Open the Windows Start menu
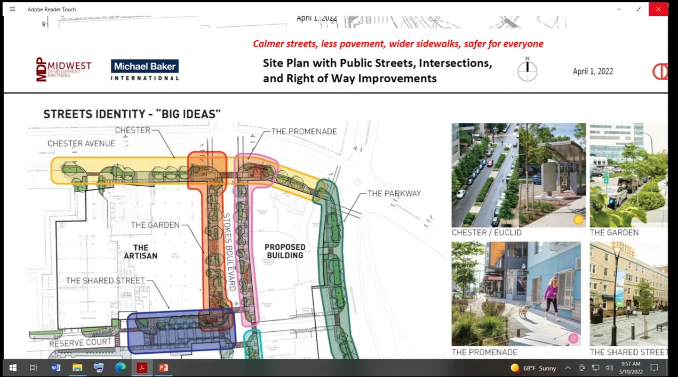Screen dimensions: 678x377 coord(13,368)
